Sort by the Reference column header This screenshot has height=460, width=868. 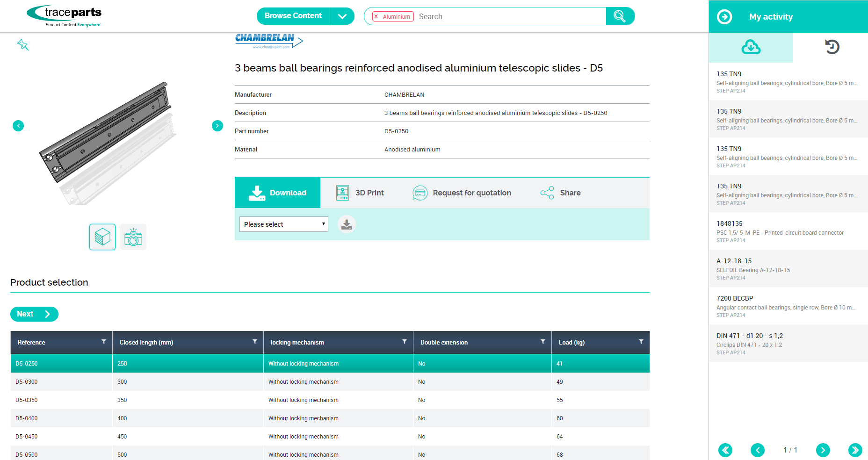pyautogui.click(x=31, y=342)
